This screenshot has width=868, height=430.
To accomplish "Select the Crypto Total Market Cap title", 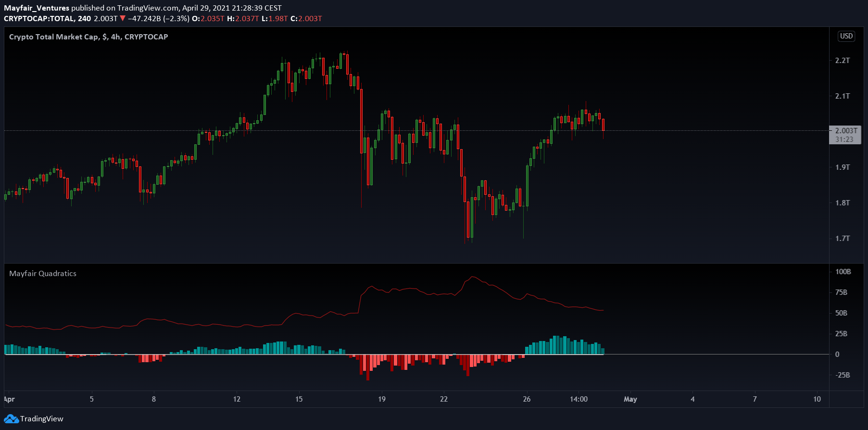I will point(88,37).
